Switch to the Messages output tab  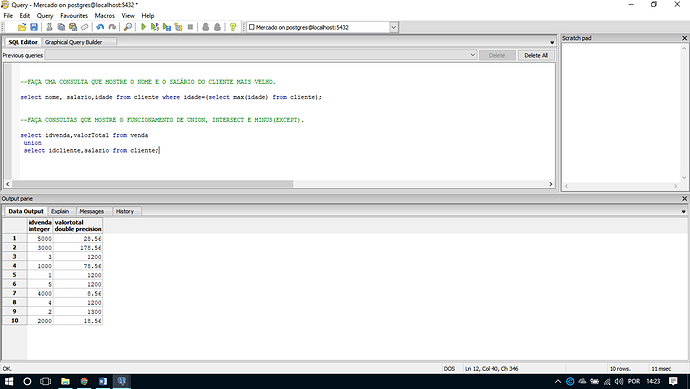tap(92, 211)
